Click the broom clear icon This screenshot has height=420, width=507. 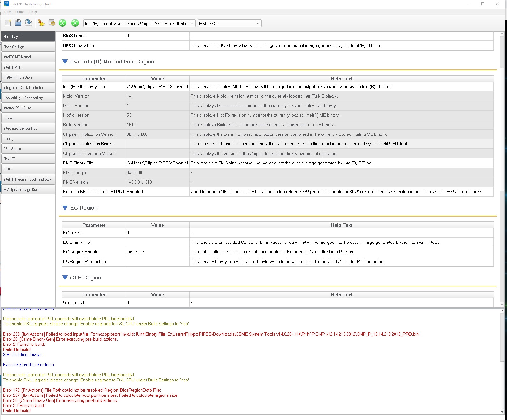[41, 23]
